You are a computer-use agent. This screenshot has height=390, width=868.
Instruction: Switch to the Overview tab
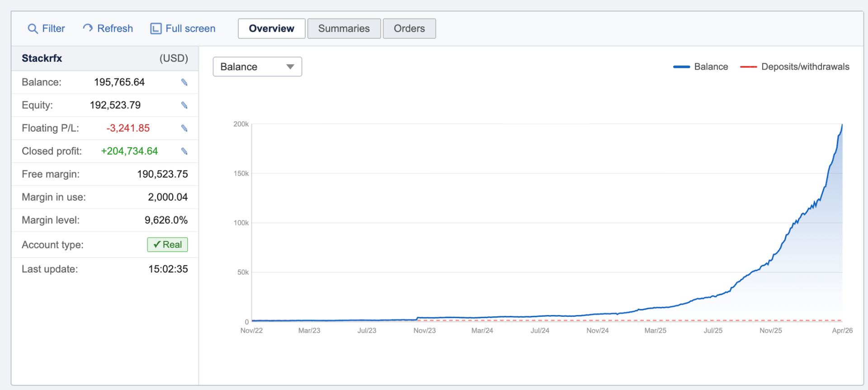pos(272,28)
